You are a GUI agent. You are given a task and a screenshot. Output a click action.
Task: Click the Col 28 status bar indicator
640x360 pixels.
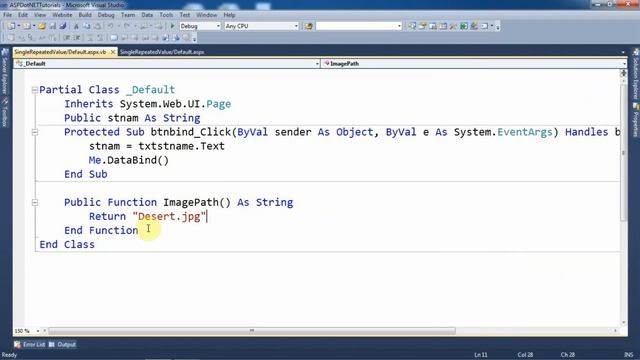tap(525, 355)
